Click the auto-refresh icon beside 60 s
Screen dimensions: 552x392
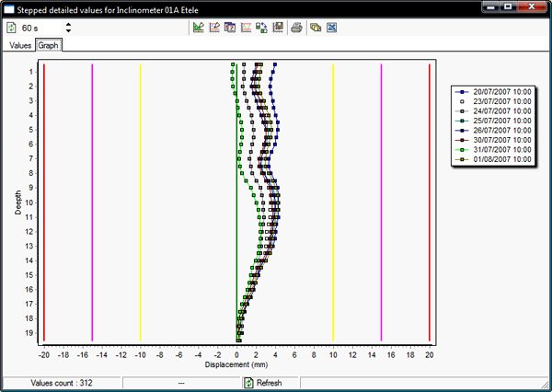coord(11,28)
